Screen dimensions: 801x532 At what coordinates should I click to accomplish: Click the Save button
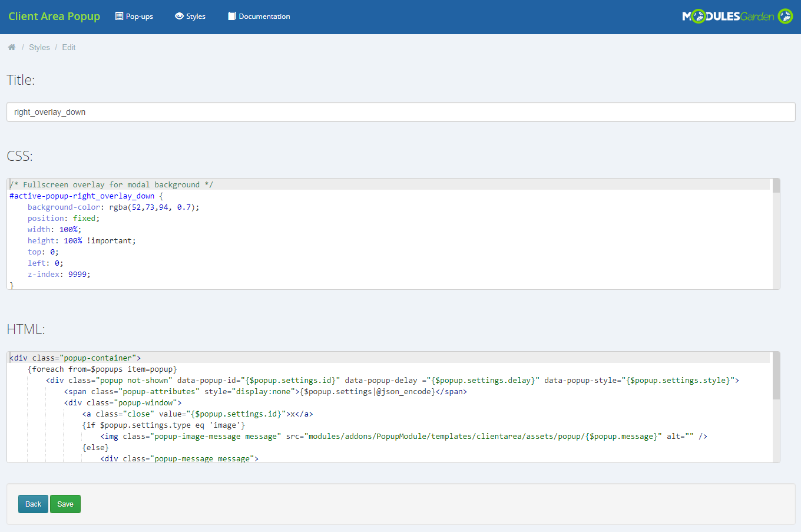65,504
